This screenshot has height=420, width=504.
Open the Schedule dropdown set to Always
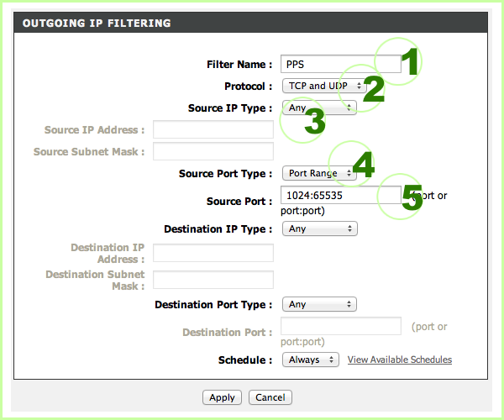pyautogui.click(x=310, y=360)
